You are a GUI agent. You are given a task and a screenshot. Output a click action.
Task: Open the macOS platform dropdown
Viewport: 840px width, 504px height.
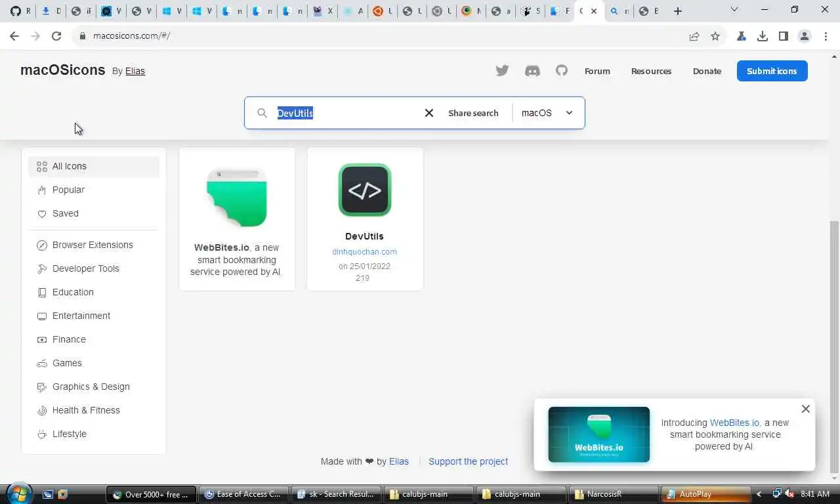click(548, 113)
